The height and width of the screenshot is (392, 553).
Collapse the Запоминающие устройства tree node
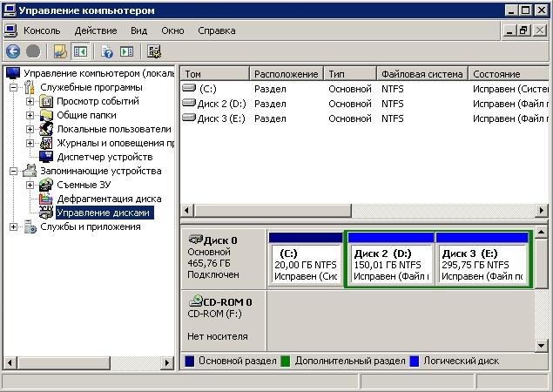(14, 171)
